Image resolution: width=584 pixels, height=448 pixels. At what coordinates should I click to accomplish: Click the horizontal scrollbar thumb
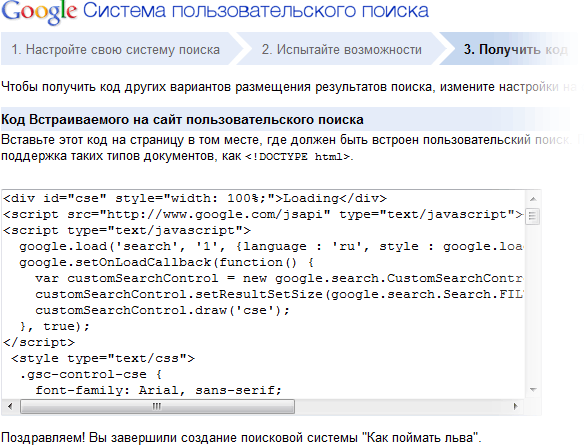(x=157, y=406)
